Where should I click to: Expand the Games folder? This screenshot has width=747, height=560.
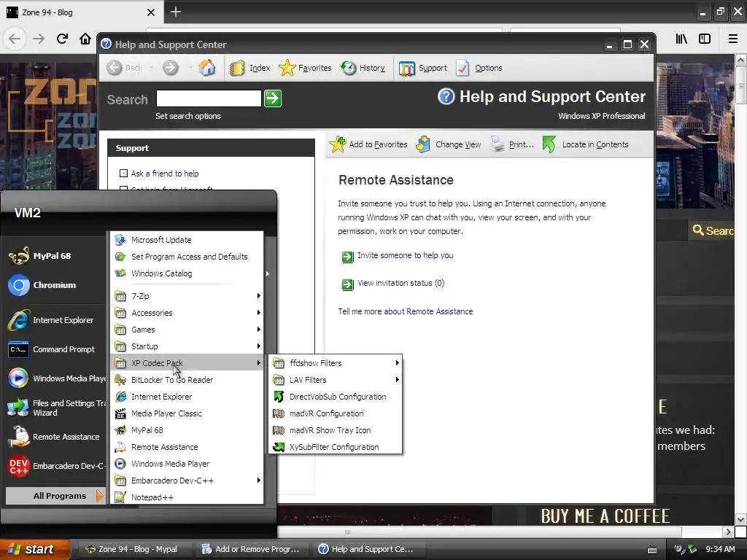[x=187, y=330]
